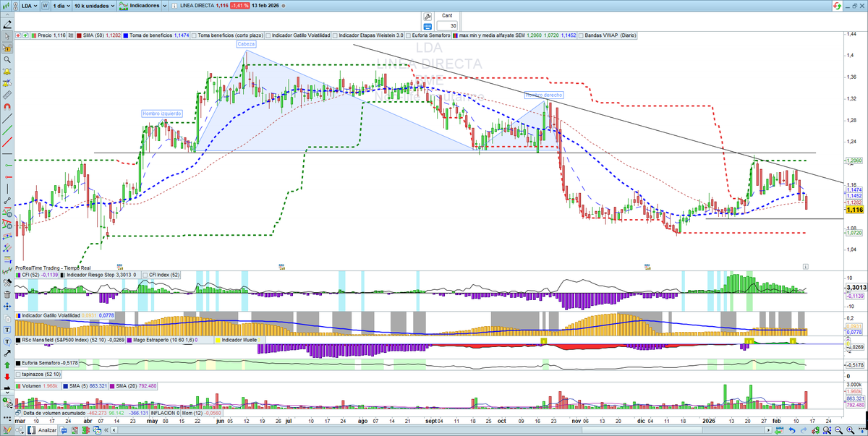The height and width of the screenshot is (436, 868).
Task: Select the green diagonal line tool
Action: pyautogui.click(x=7, y=130)
